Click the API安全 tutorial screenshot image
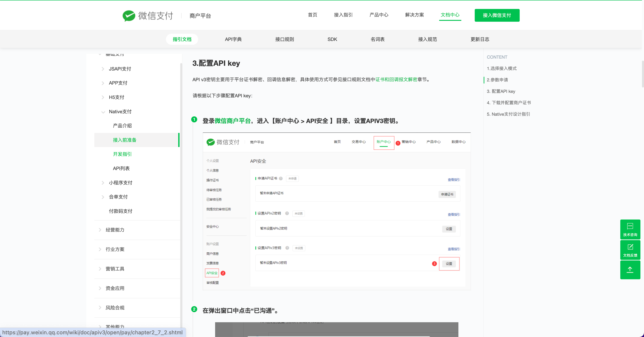 [x=337, y=211]
